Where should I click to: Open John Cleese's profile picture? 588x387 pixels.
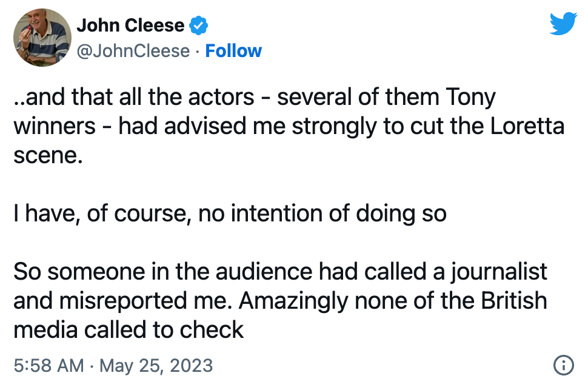(x=42, y=38)
